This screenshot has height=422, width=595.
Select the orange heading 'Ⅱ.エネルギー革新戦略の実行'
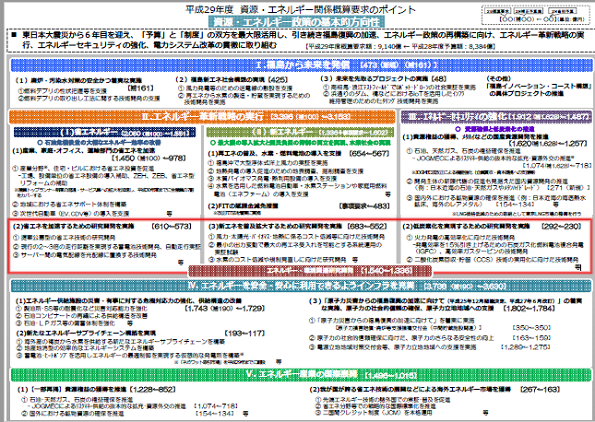pyautogui.click(x=201, y=116)
